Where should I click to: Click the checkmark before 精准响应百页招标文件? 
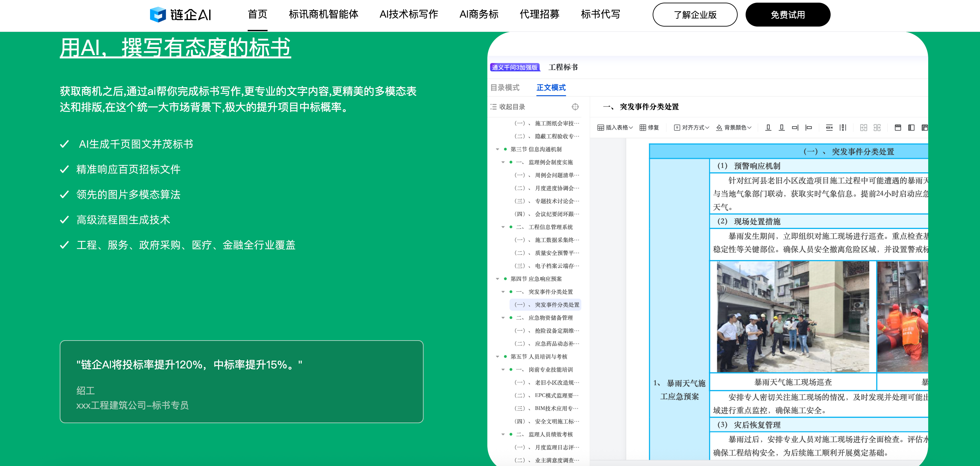coord(64,169)
